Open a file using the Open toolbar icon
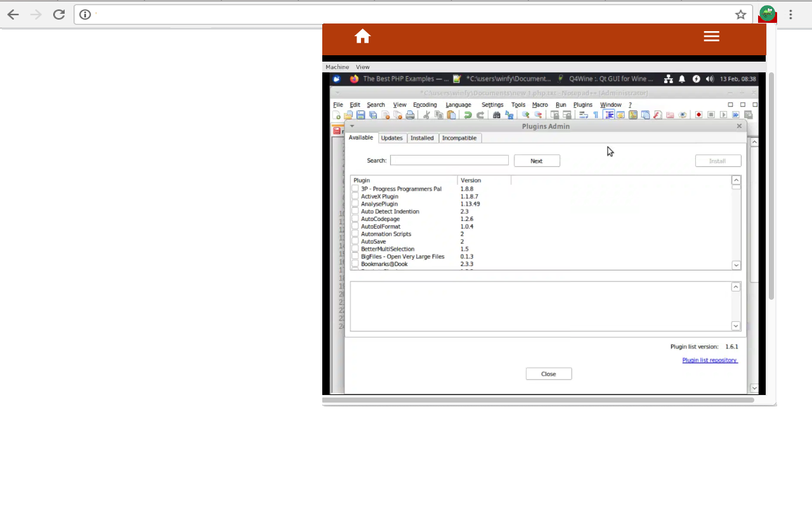Viewport: 812px width, 508px height. click(348, 114)
